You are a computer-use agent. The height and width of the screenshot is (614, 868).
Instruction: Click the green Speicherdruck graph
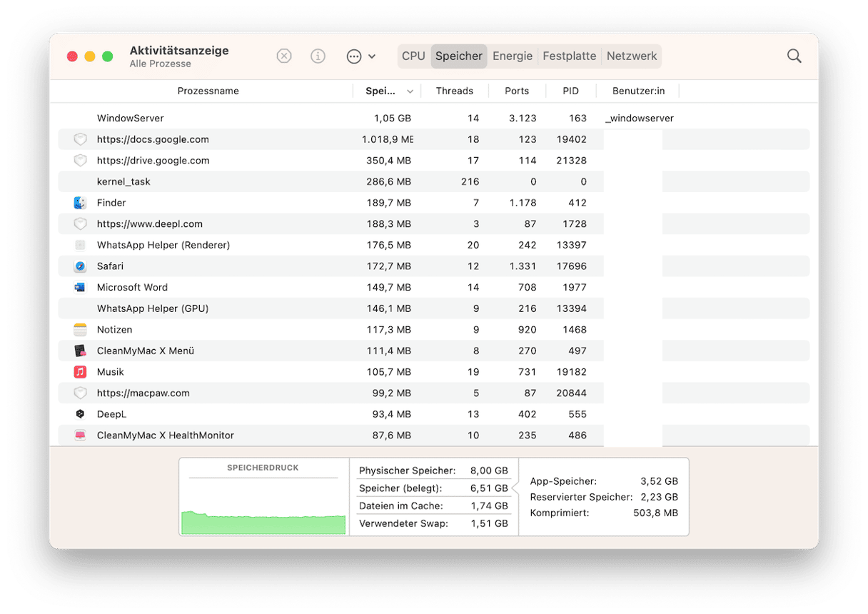263,523
